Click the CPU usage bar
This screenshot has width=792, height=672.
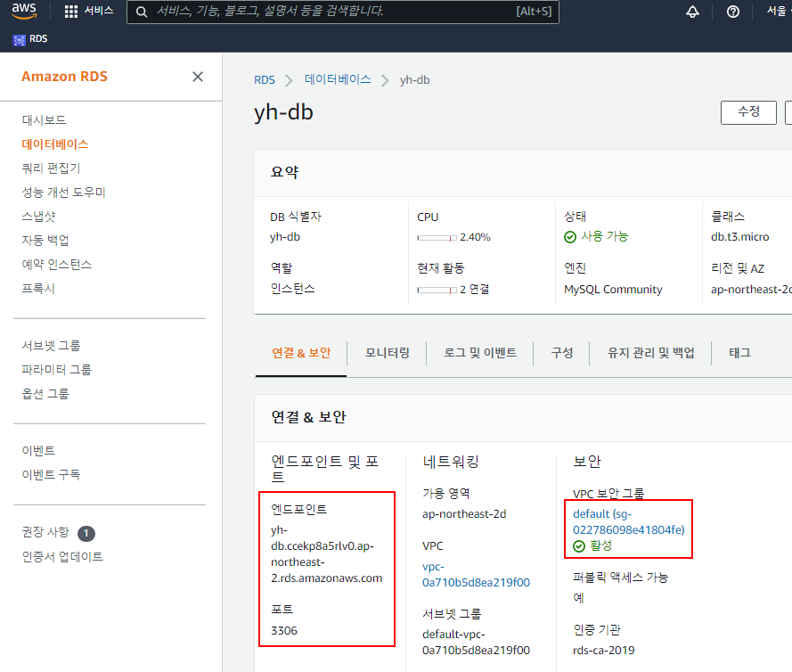tap(437, 237)
